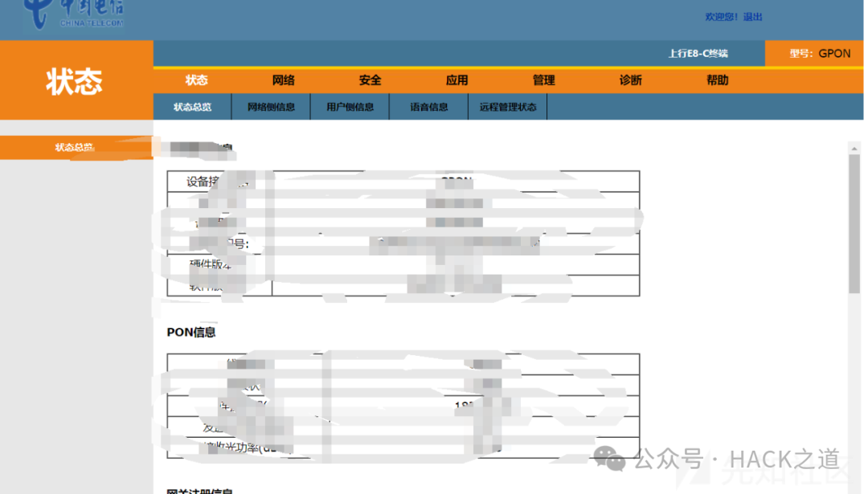
Task: Open the 远程管理状态 sub-tab
Action: pyautogui.click(x=507, y=106)
